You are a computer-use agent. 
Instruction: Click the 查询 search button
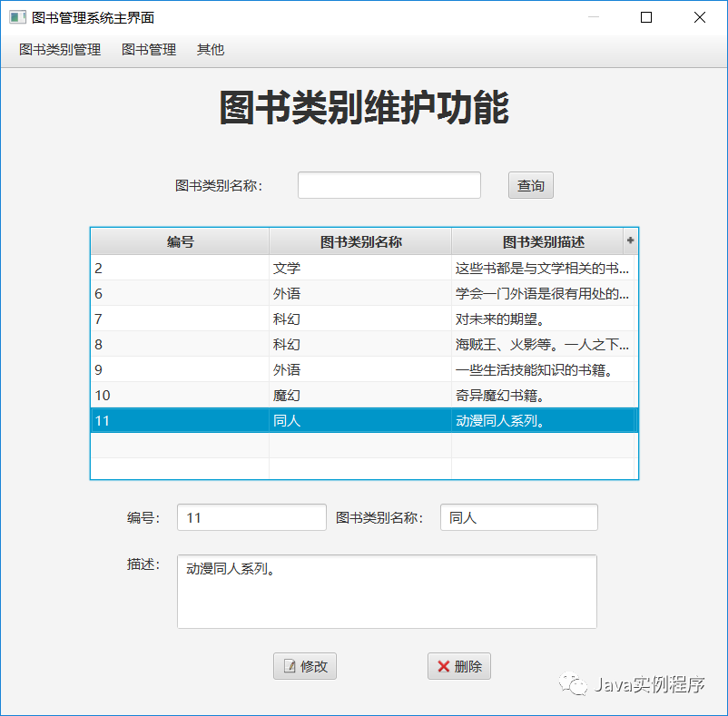pos(531,186)
